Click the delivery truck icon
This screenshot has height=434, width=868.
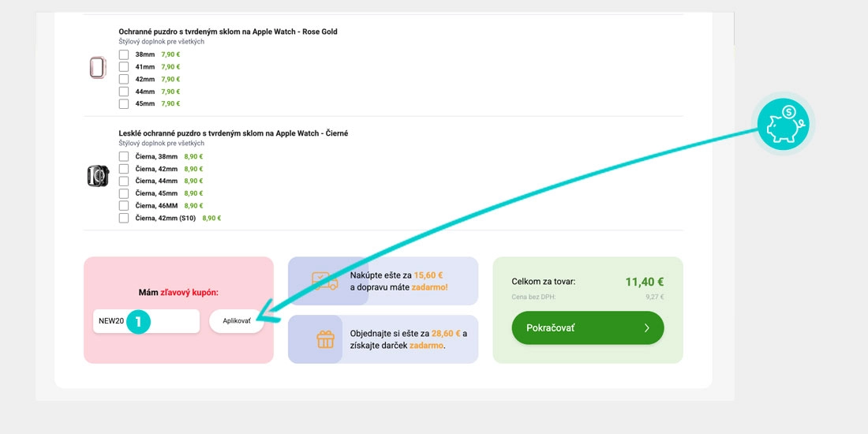pos(324,281)
